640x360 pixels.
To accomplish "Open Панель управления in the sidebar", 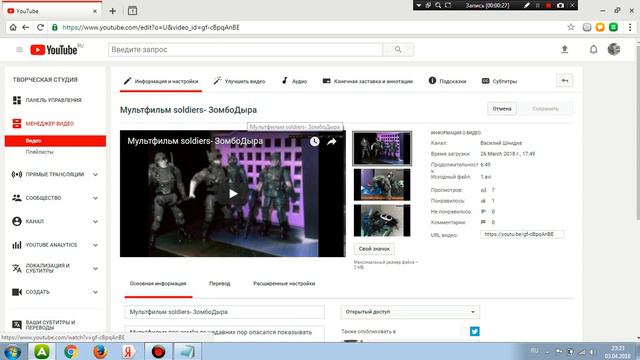I will (x=53, y=100).
